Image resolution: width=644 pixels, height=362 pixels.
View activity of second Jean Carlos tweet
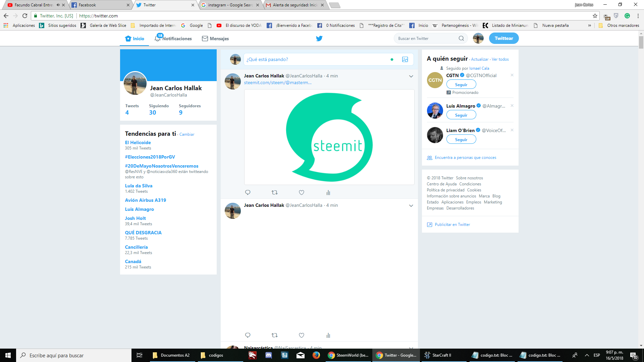pos(328,335)
